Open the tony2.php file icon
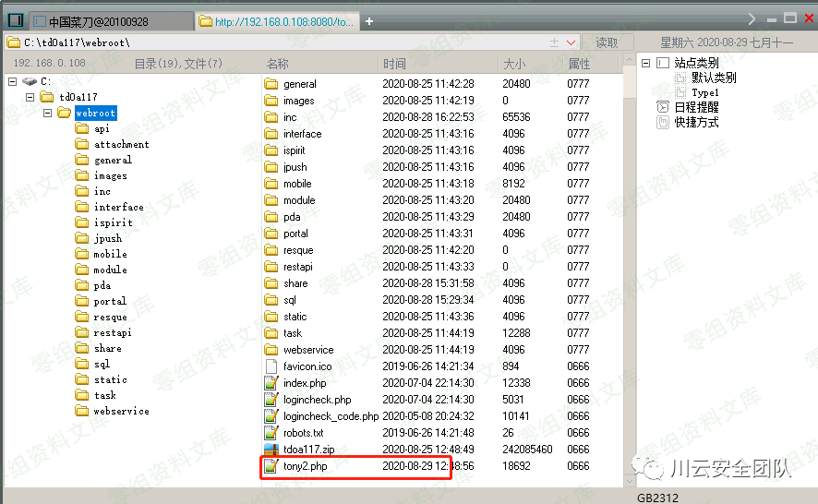The height and width of the screenshot is (504, 818). click(x=271, y=466)
